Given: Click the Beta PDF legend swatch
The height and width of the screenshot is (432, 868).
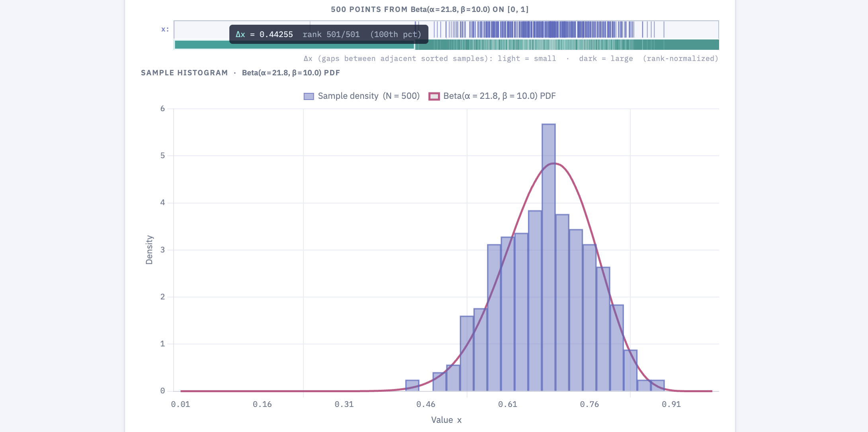Looking at the screenshot, I should [x=434, y=96].
